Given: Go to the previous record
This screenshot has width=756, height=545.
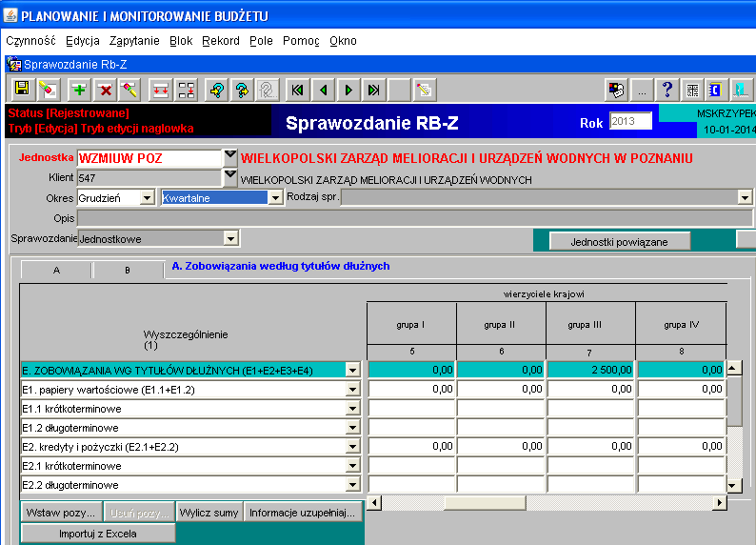Looking at the screenshot, I should click(x=324, y=90).
